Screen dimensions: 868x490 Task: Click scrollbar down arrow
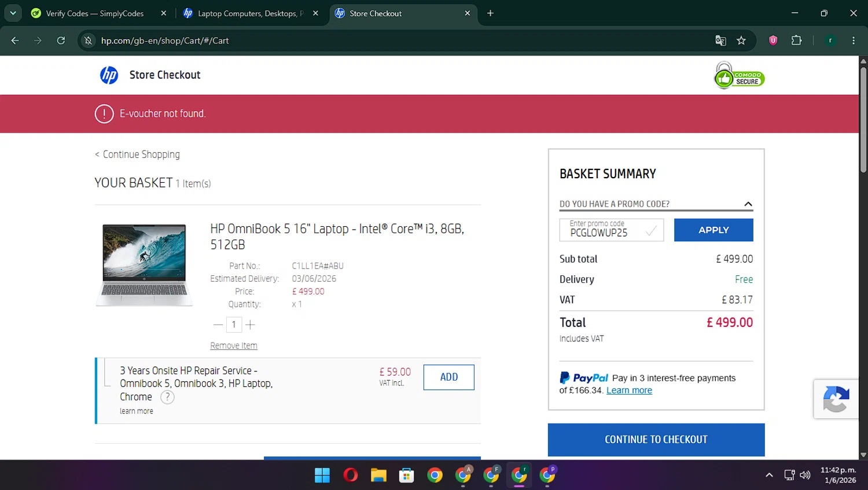click(x=863, y=455)
